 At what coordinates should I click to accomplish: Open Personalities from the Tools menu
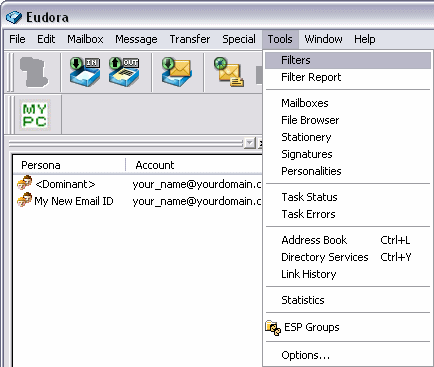(x=348, y=171)
